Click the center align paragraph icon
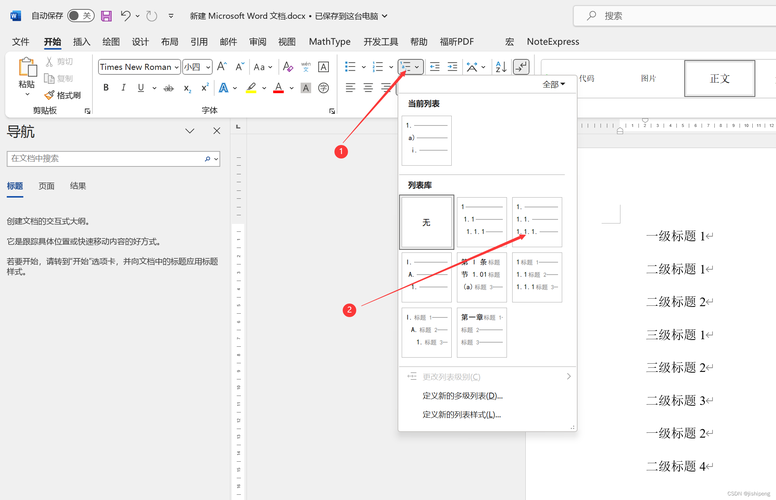Screen dimensions: 776x500 pos(368,88)
